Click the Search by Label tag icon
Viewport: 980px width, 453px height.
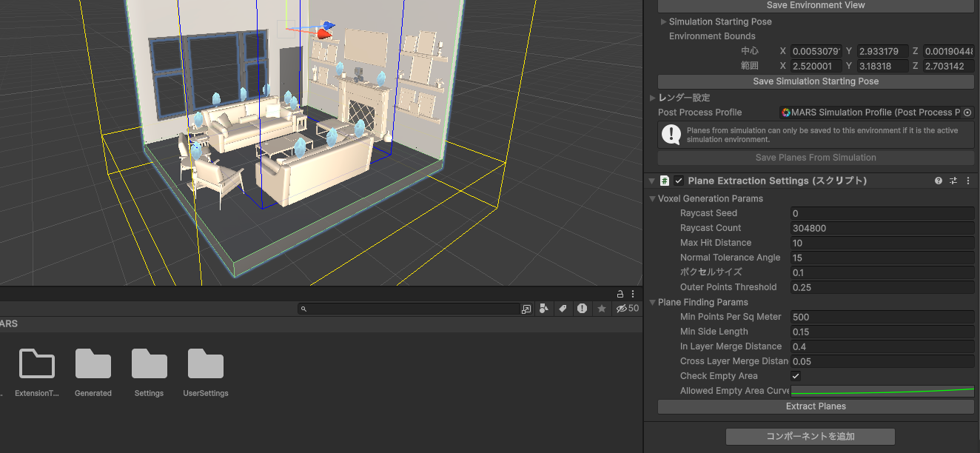pyautogui.click(x=563, y=309)
